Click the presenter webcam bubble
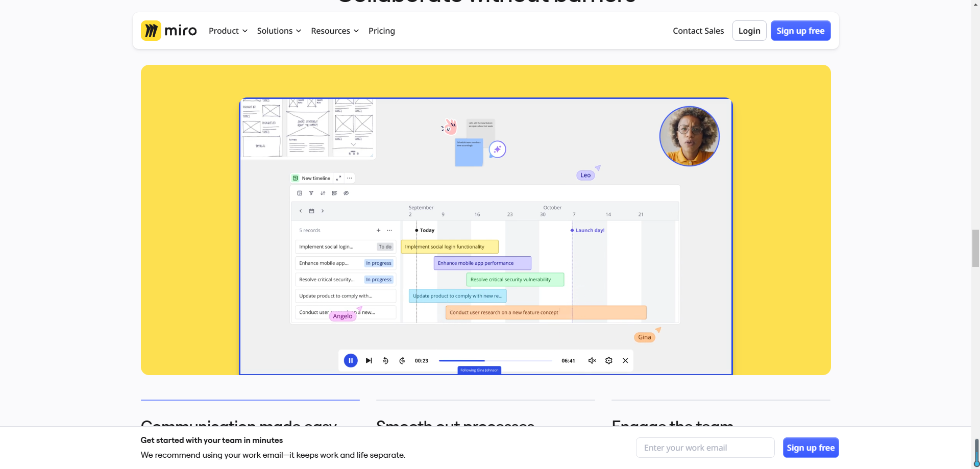 (690, 136)
